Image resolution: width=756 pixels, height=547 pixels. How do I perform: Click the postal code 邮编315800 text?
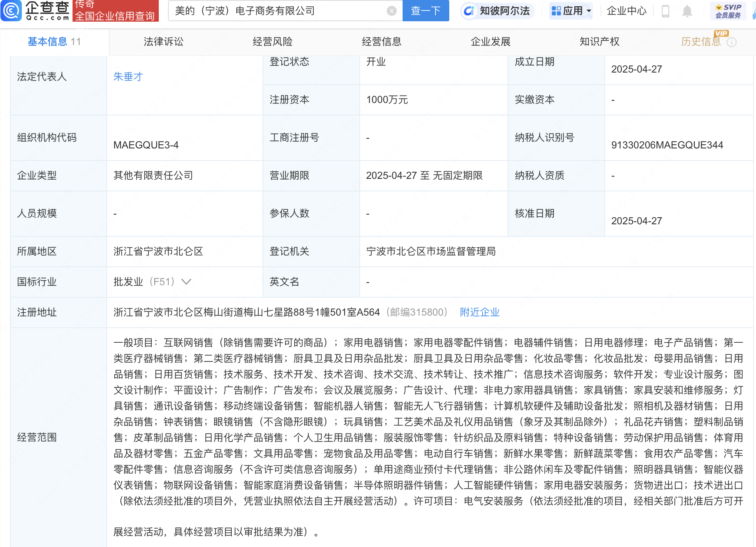[417, 312]
